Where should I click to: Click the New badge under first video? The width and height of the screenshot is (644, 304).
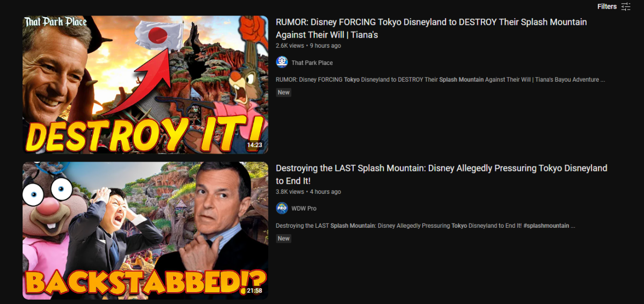coord(283,92)
